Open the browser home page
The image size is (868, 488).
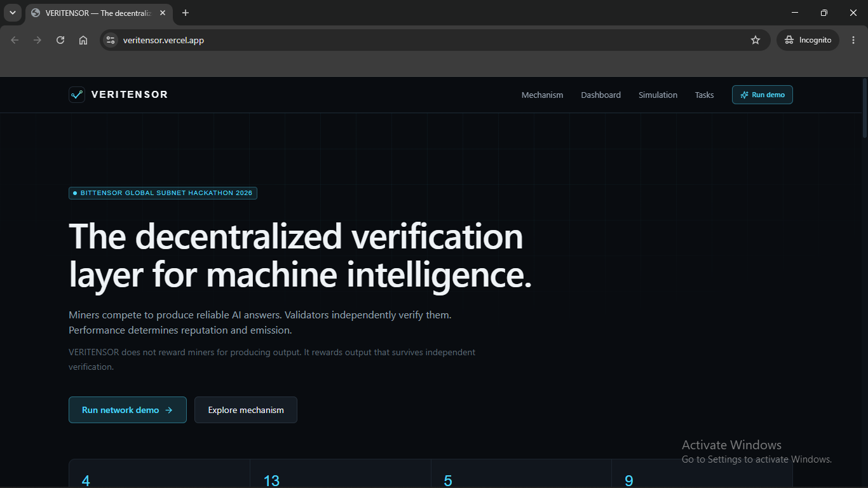(83, 40)
